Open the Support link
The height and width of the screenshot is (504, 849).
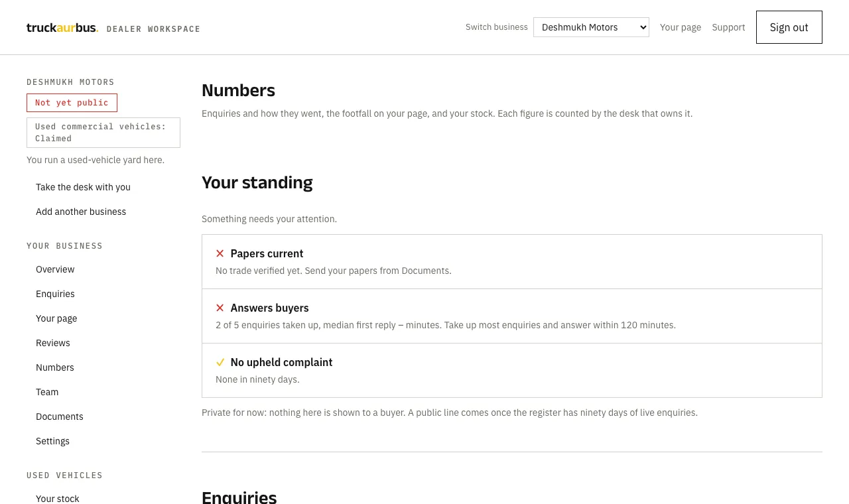[x=728, y=27]
